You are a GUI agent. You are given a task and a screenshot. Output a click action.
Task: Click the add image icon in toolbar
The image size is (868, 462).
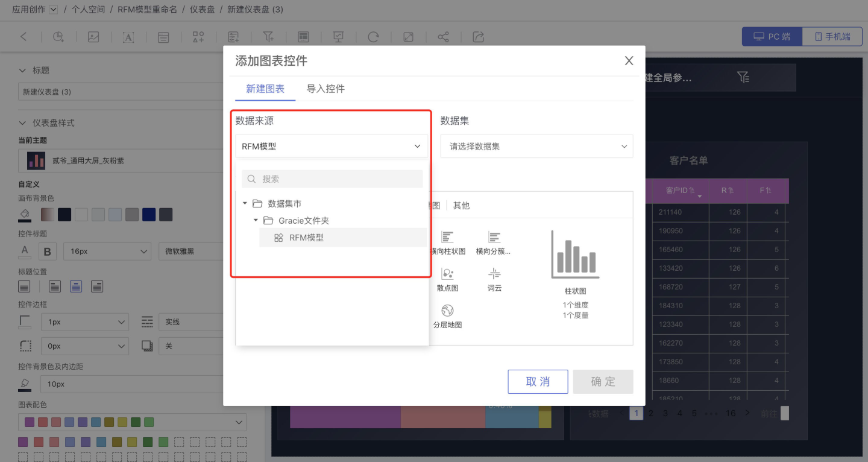point(93,37)
